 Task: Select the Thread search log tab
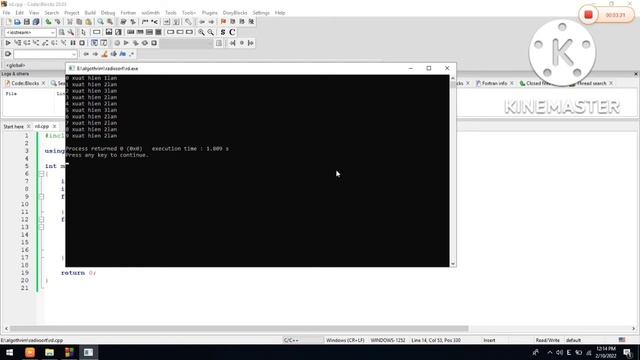coord(591,83)
